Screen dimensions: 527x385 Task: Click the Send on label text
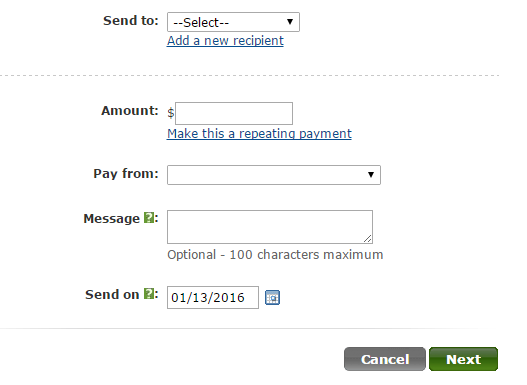[112, 294]
